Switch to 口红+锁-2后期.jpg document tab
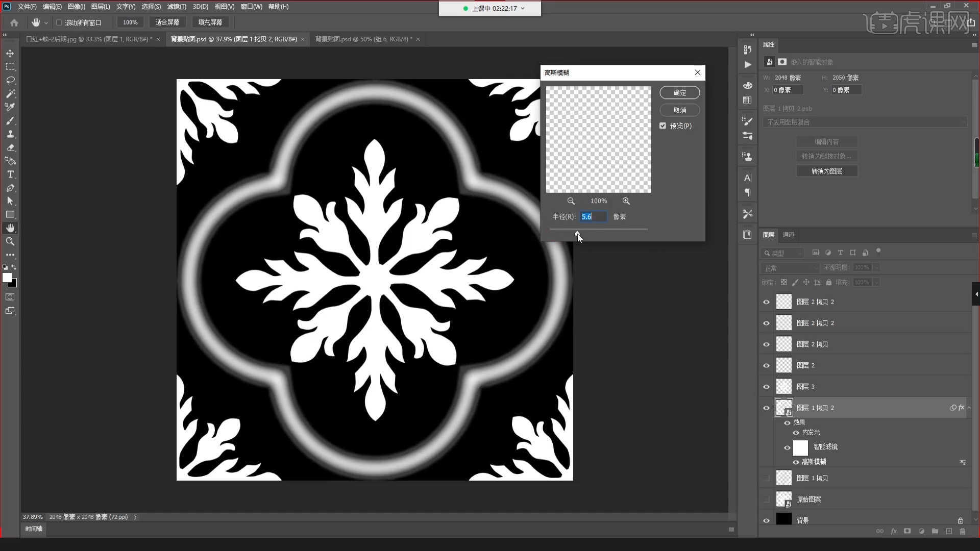Viewport: 980px width, 551px height. pos(89,39)
